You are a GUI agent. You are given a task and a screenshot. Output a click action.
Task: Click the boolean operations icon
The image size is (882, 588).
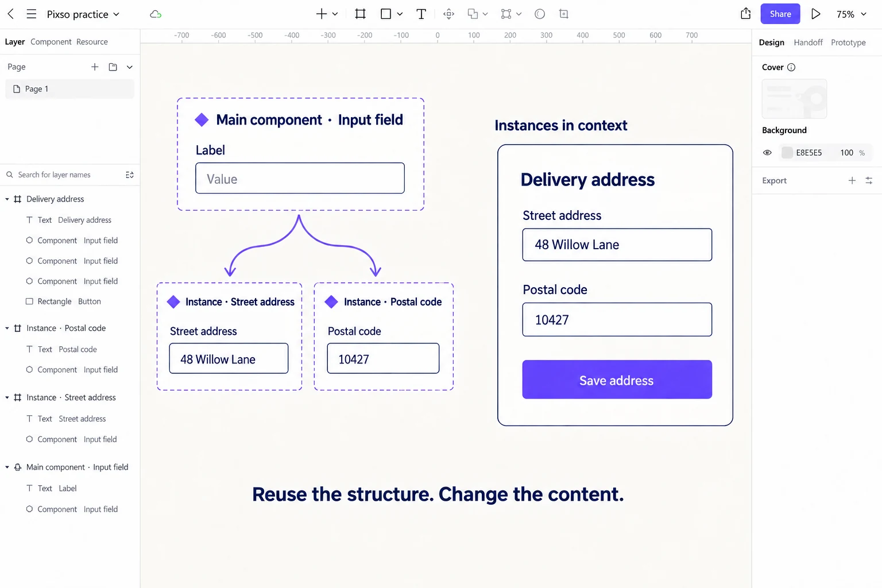pos(473,14)
